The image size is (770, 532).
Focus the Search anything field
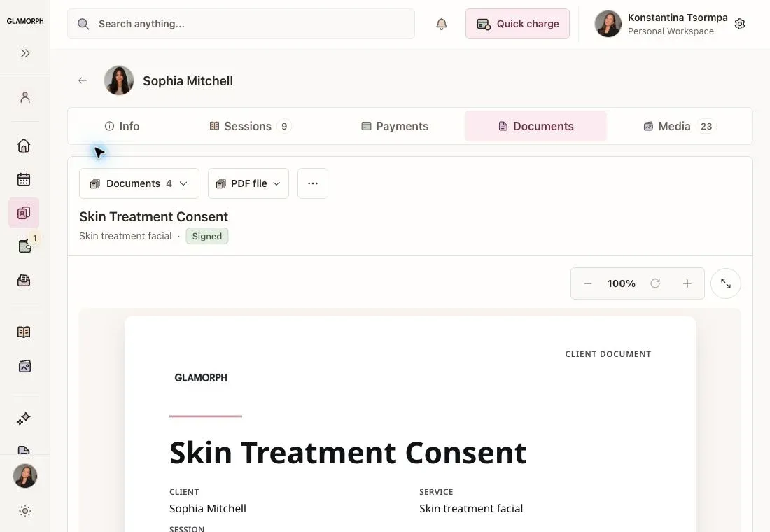click(x=241, y=24)
